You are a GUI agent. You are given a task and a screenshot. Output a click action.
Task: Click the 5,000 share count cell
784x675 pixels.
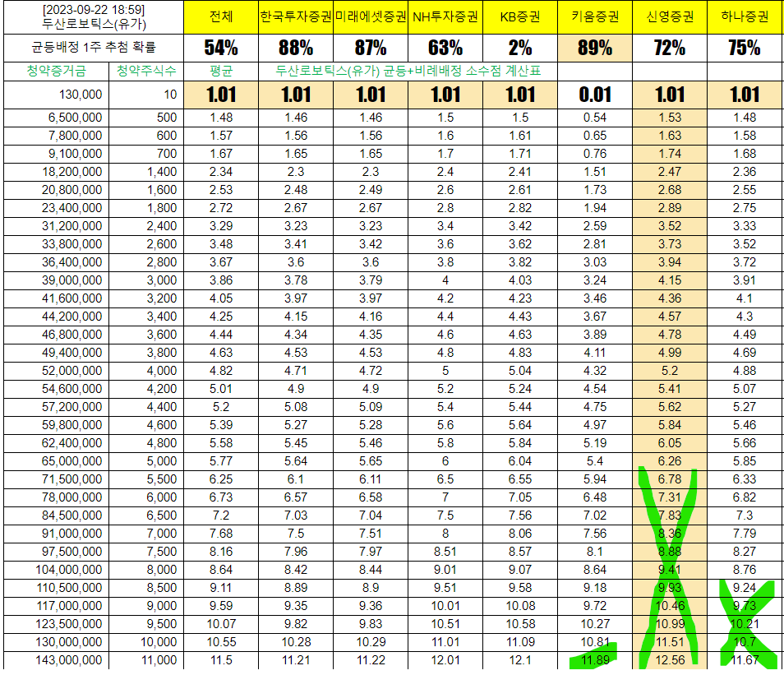[x=146, y=461]
